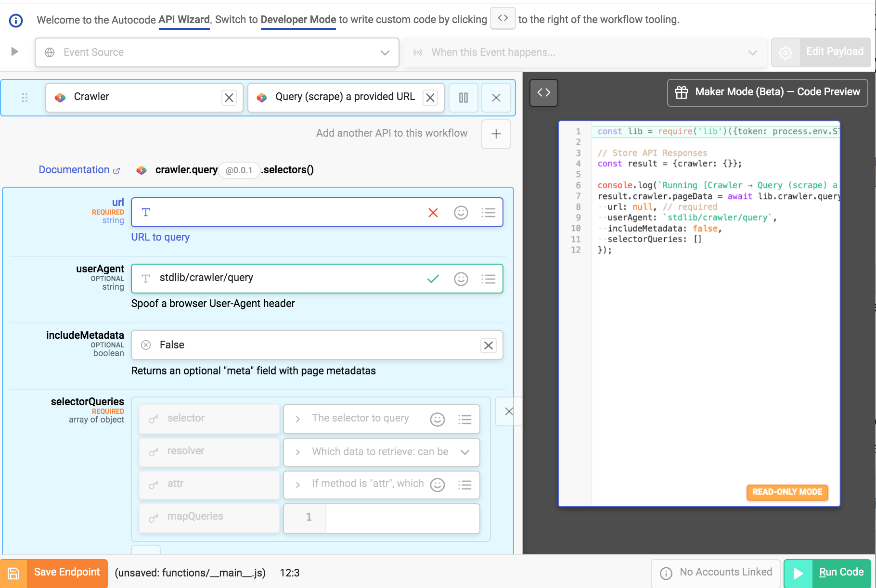Toggle Developer Mode with the code brackets button

click(544, 92)
